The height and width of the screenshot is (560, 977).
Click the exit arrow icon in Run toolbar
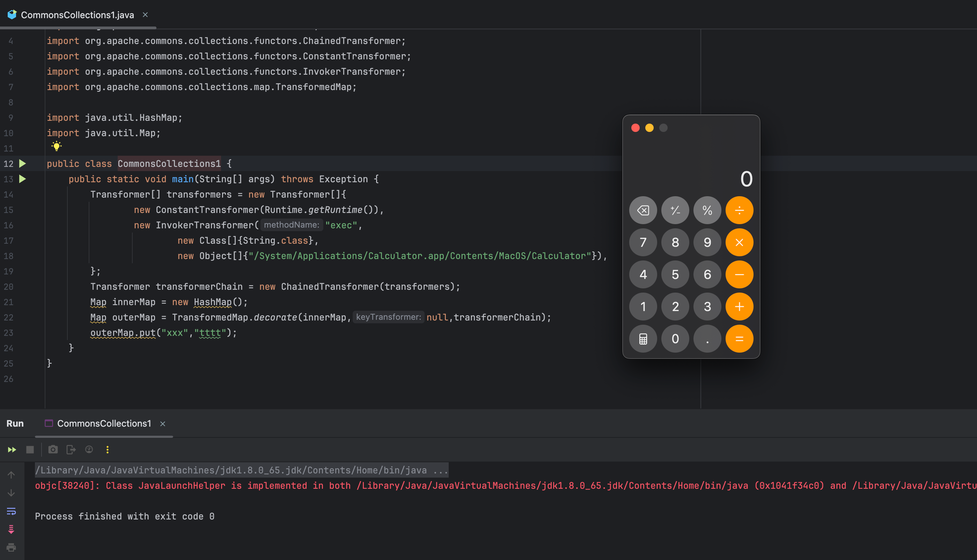coord(71,450)
